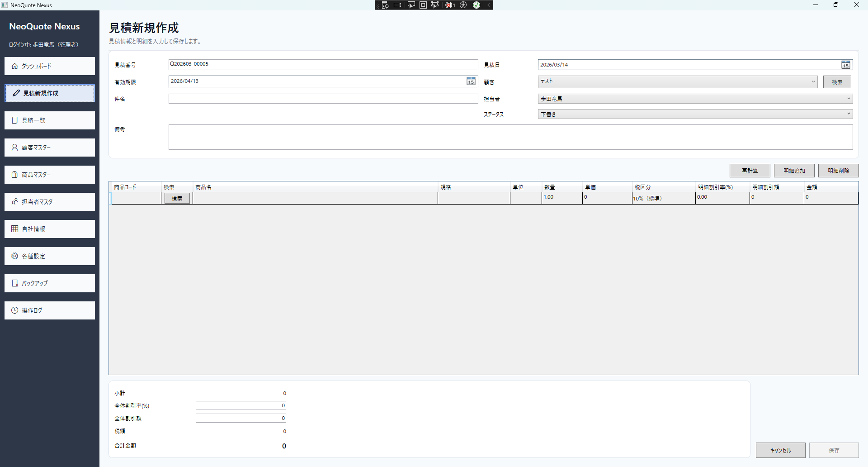
Task: Click the 再計算 button
Action: tap(750, 171)
